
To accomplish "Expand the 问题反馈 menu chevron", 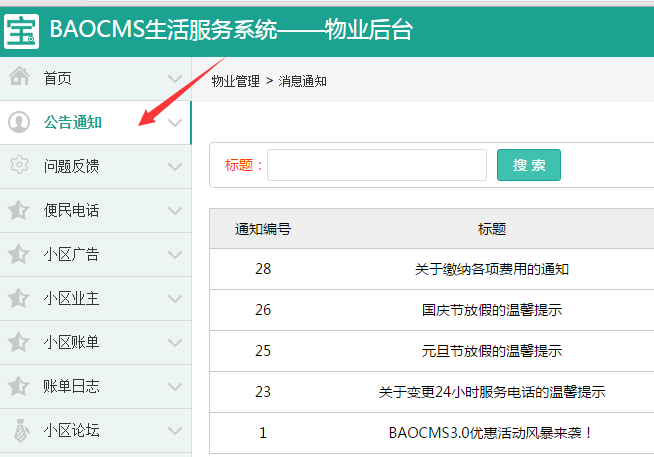I will coord(175,167).
